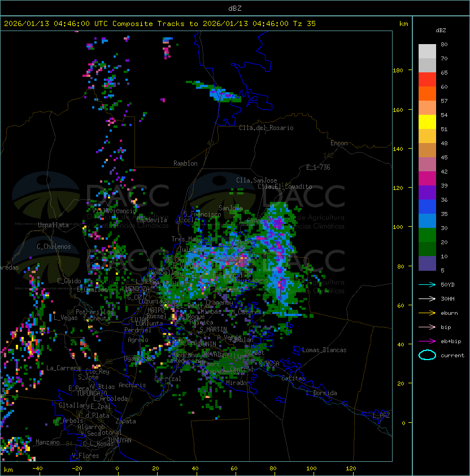Click the 'Anchoris' place label
The width and height of the screenshot is (470, 476).
pos(132,385)
